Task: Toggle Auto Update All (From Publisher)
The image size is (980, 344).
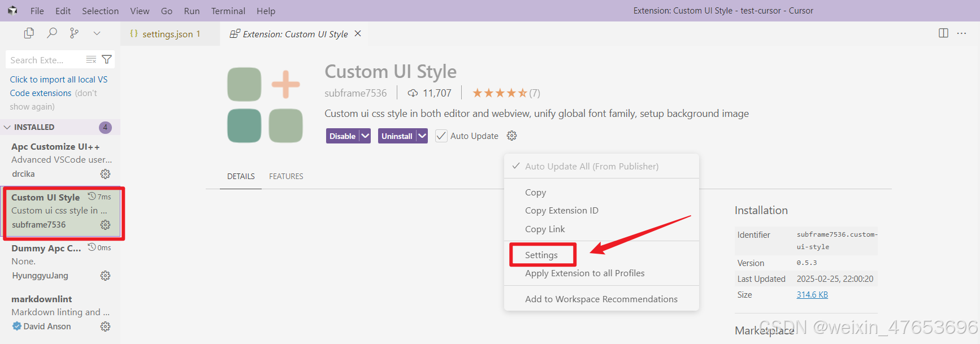Action: pyautogui.click(x=601, y=166)
